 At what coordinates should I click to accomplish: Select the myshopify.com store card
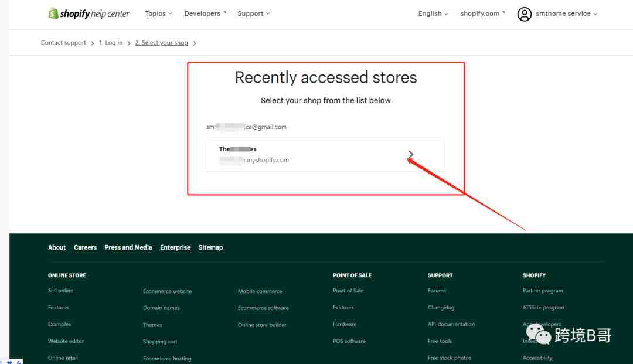click(x=325, y=155)
